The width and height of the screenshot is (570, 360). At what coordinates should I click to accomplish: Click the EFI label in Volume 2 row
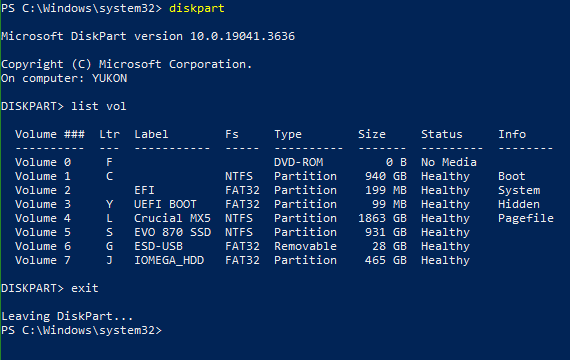[x=144, y=190]
